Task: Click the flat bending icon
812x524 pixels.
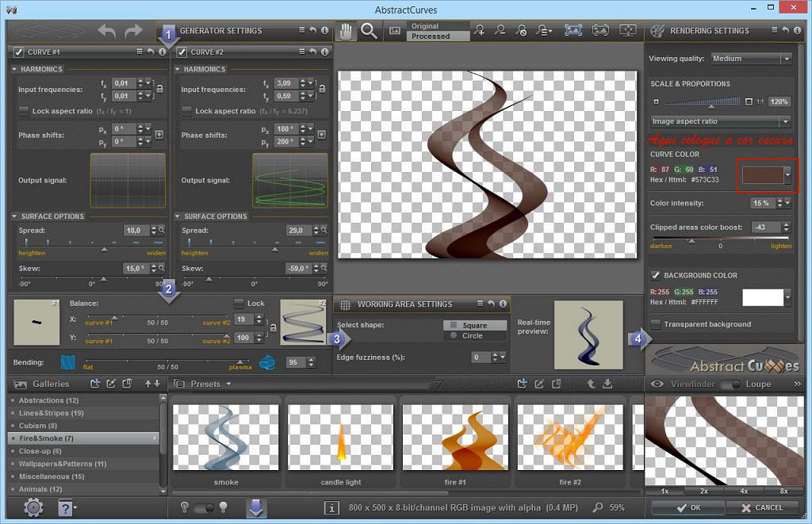Action: pos(69,362)
